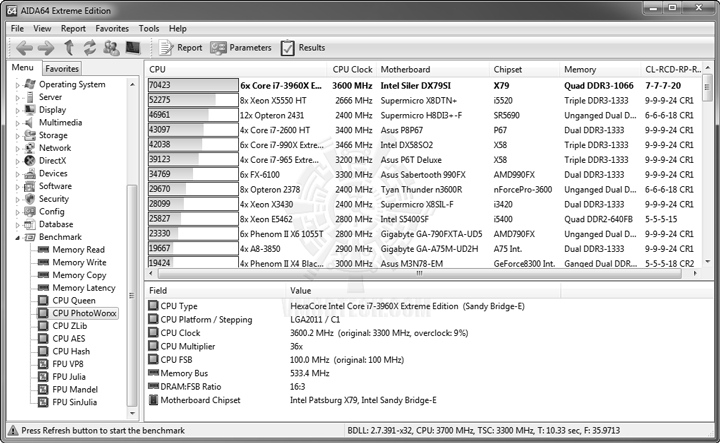This screenshot has width=720, height=443.
Task: Select Memory Copy benchmark
Action: (x=79, y=275)
